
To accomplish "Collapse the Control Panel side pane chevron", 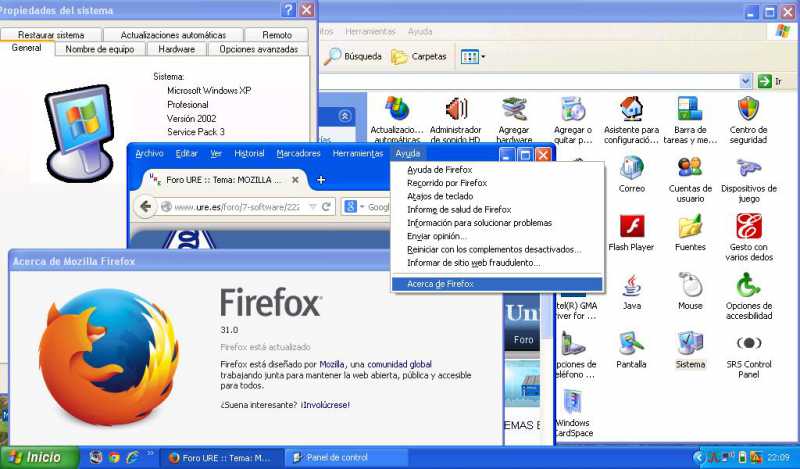I will click(x=345, y=116).
